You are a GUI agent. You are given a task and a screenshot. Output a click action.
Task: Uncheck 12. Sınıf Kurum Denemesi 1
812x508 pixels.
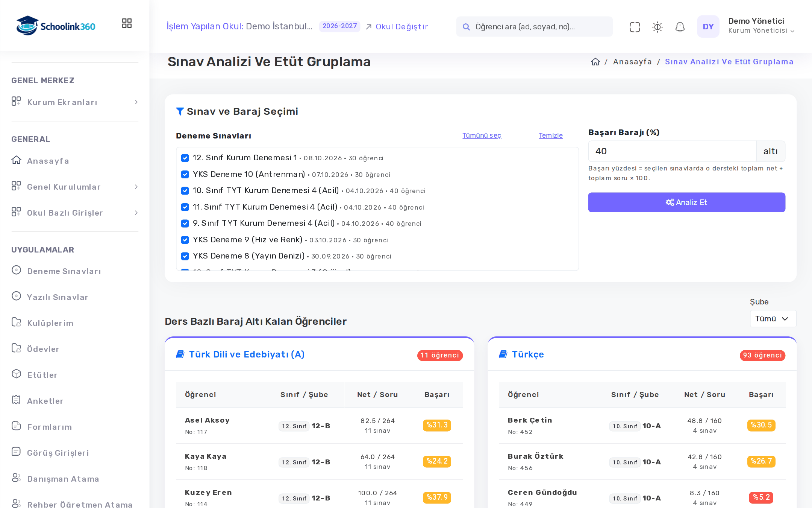pyautogui.click(x=185, y=158)
